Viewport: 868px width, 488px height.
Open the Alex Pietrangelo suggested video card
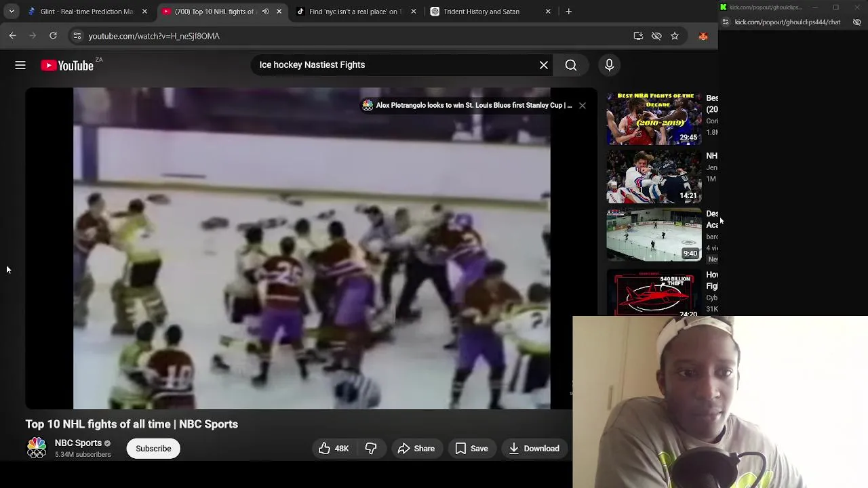(x=468, y=106)
